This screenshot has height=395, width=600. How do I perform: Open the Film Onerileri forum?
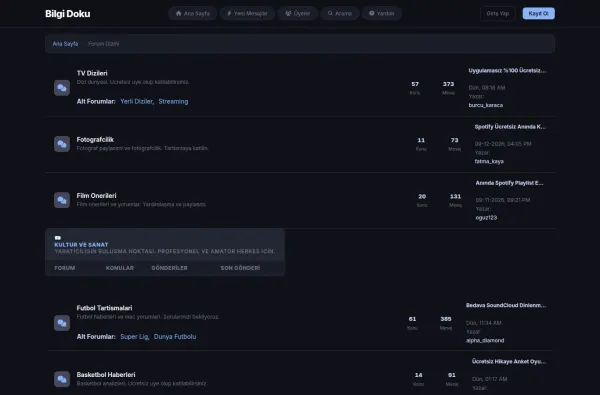pyautogui.click(x=96, y=196)
